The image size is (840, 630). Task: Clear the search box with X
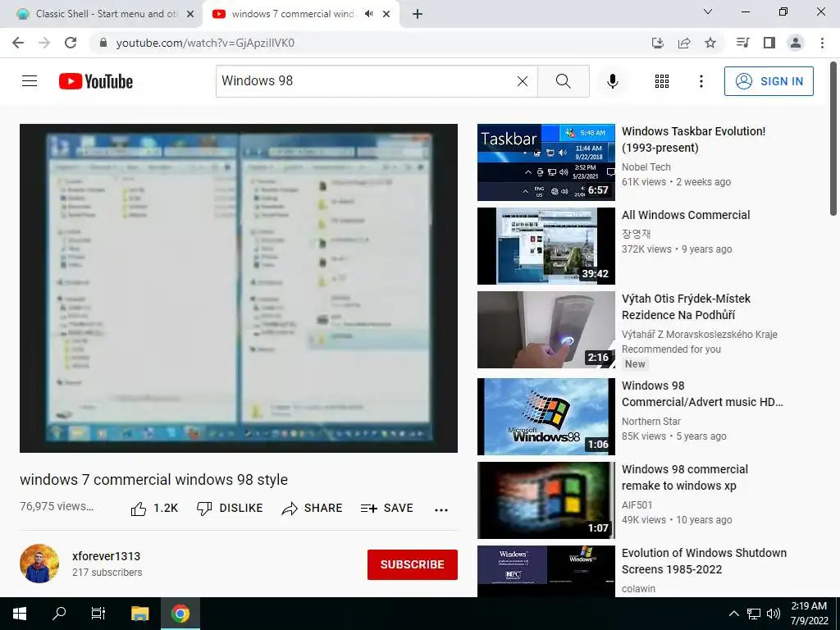tap(523, 81)
